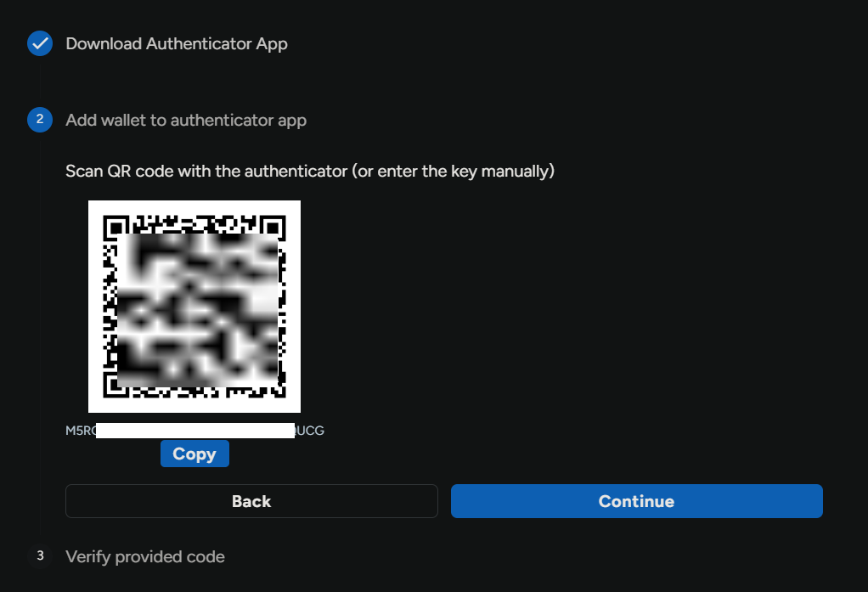Click the blue checkmark beside Download Authenticator App

(39, 43)
